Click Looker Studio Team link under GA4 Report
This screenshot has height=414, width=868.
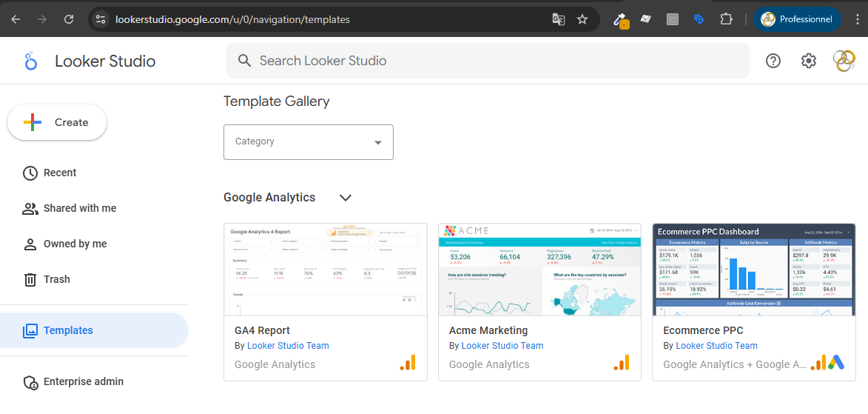(x=288, y=345)
